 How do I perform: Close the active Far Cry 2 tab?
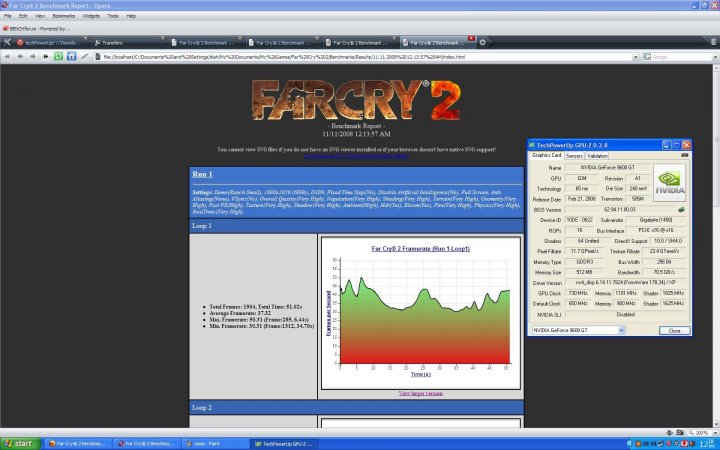(x=471, y=38)
